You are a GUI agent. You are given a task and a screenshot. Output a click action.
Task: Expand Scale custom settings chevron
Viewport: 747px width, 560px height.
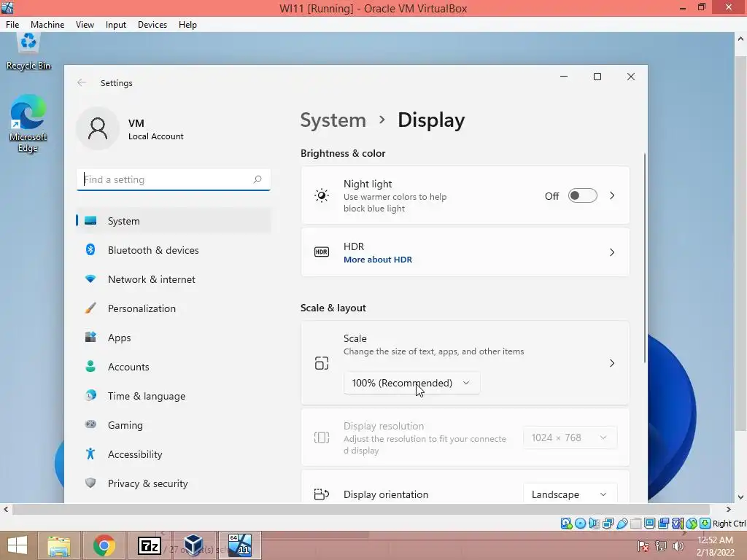pos(612,363)
